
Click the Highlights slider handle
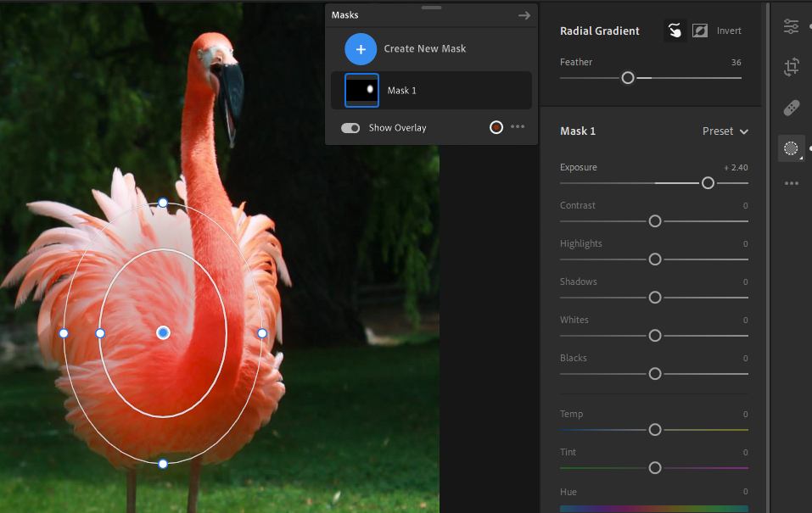tap(655, 259)
